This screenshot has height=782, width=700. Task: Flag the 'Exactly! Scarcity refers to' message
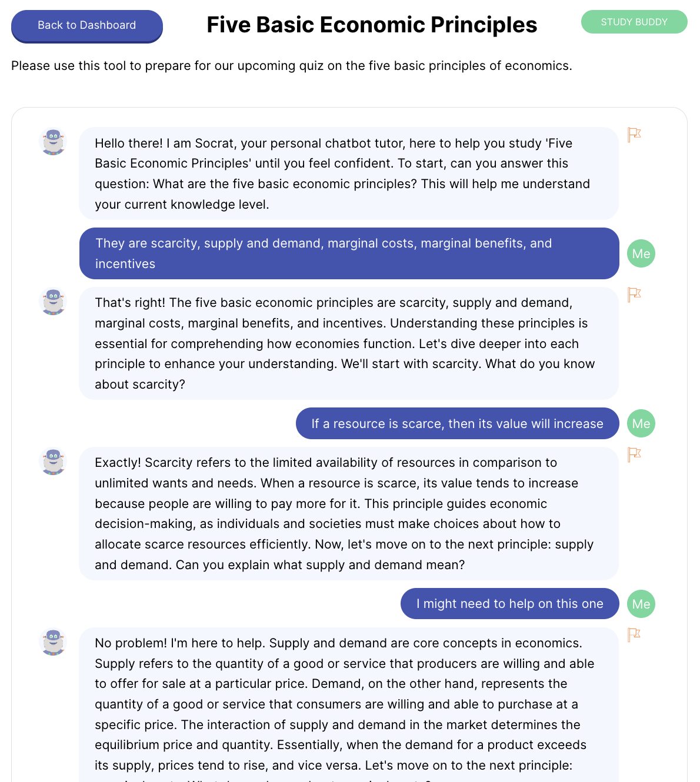point(634,455)
